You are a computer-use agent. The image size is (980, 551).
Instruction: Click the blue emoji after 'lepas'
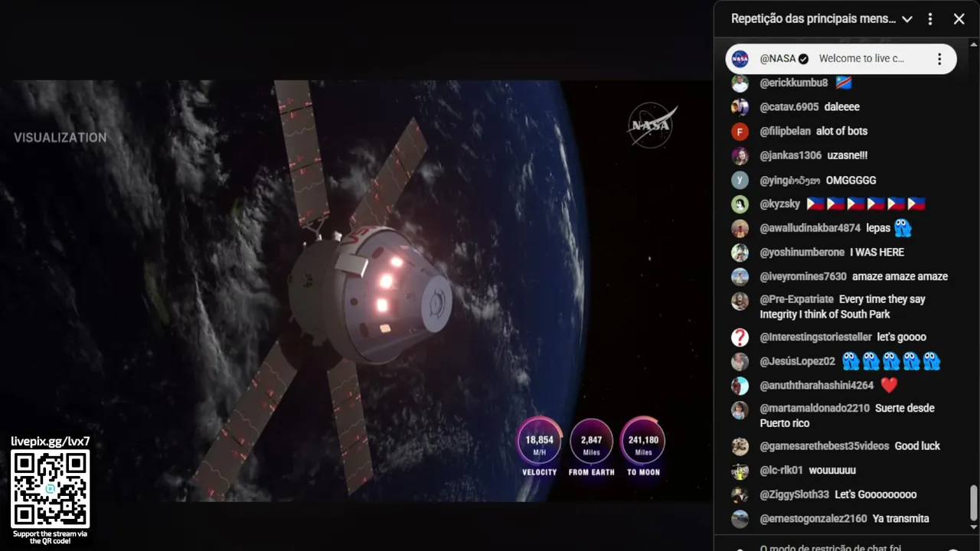point(903,228)
